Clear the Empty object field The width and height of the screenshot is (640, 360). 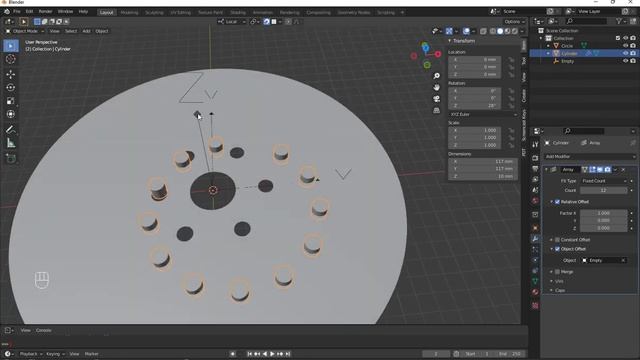(x=623, y=260)
